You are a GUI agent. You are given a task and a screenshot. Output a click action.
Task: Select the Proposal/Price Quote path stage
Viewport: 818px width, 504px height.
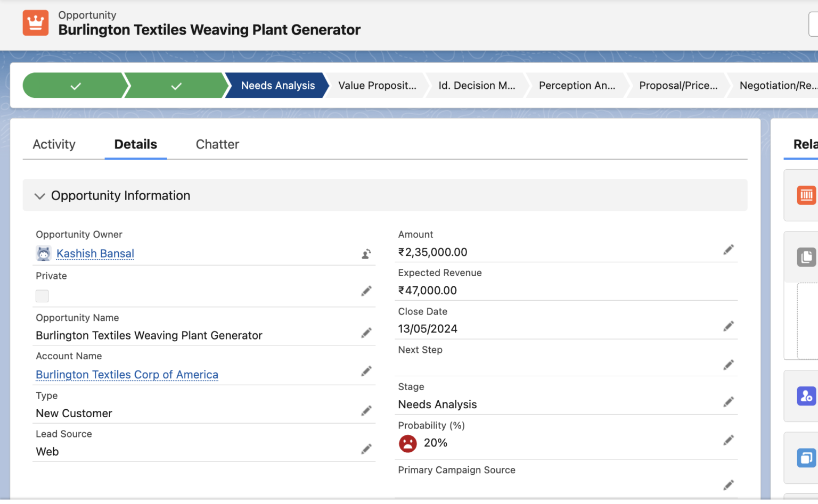pos(678,86)
